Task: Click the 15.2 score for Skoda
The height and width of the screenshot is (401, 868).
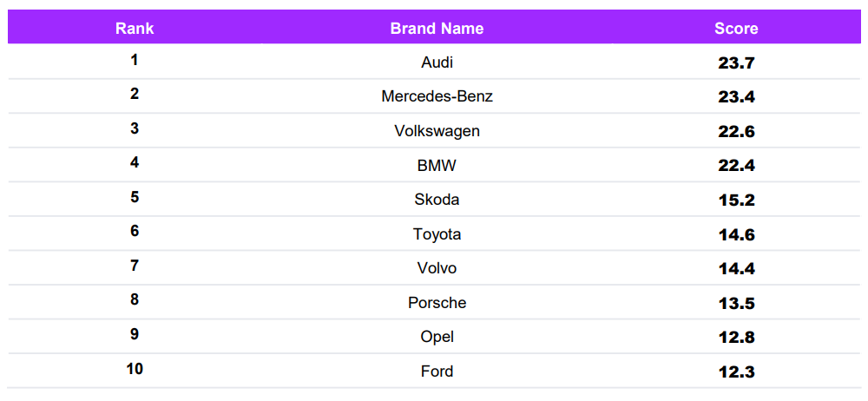Action: pyautogui.click(x=736, y=200)
